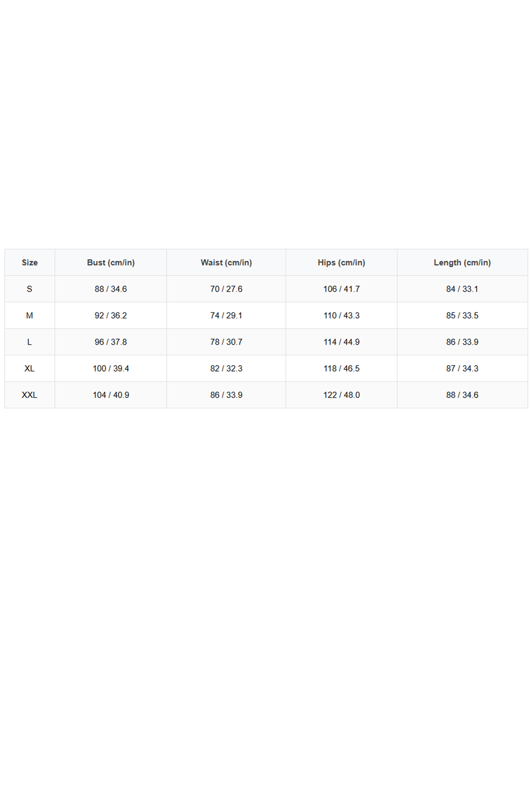Select the L size row label

coord(29,342)
